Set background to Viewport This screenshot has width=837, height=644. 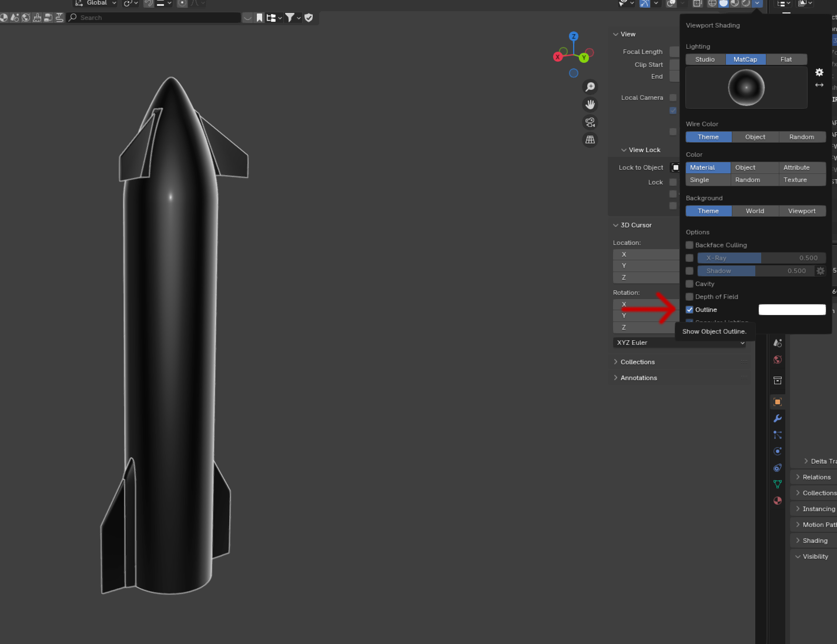(802, 211)
